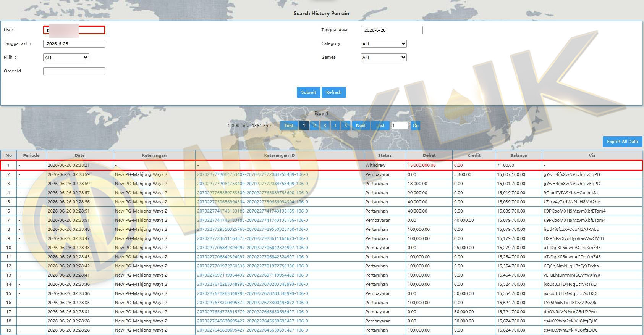The width and height of the screenshot is (644, 335).
Task: Open Keterangan ID link in row 10
Action: point(252,248)
